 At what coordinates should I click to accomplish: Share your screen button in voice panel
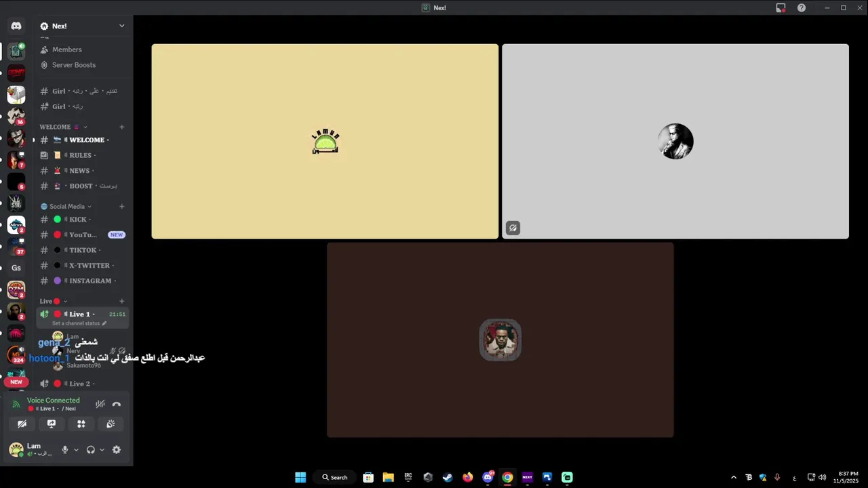click(x=52, y=424)
